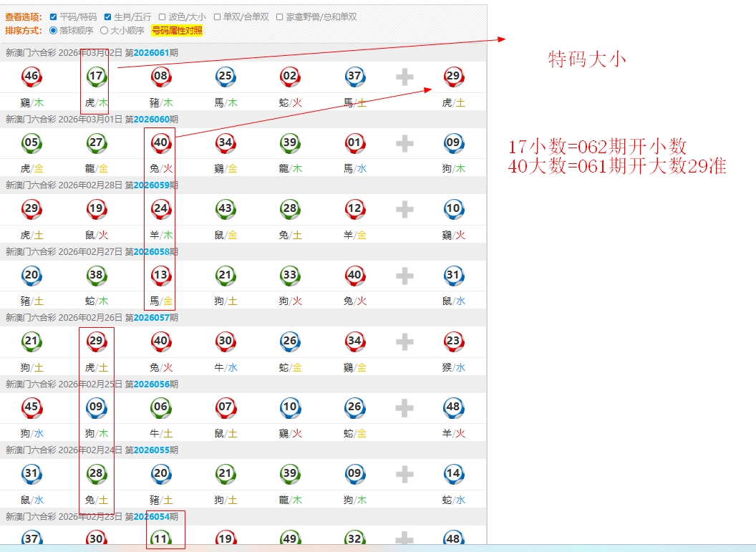Enable the 波色/大小 checkbox
This screenshot has width=756, height=552.
tap(163, 17)
